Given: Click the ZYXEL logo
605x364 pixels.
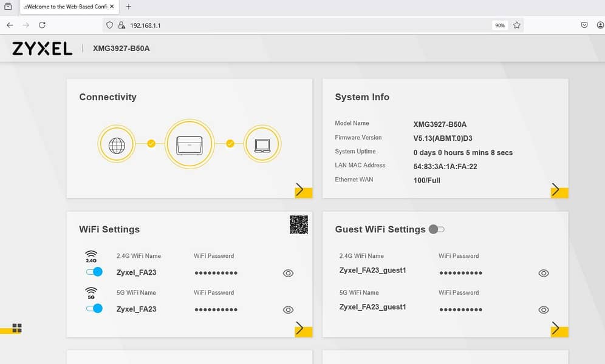Looking at the screenshot, I should 42,49.
